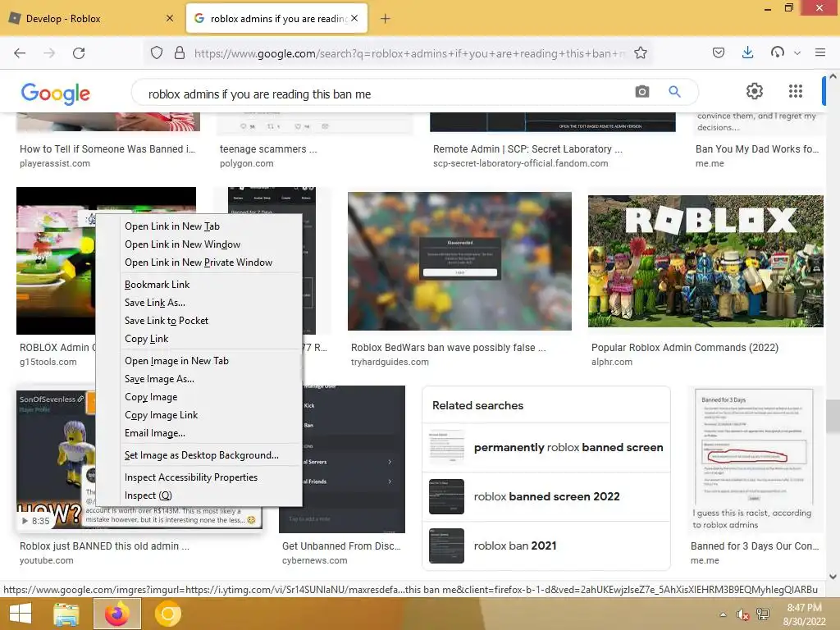The height and width of the screenshot is (630, 840).
Task: Open Get Unbanned From Disc... result link
Action: coord(341,546)
